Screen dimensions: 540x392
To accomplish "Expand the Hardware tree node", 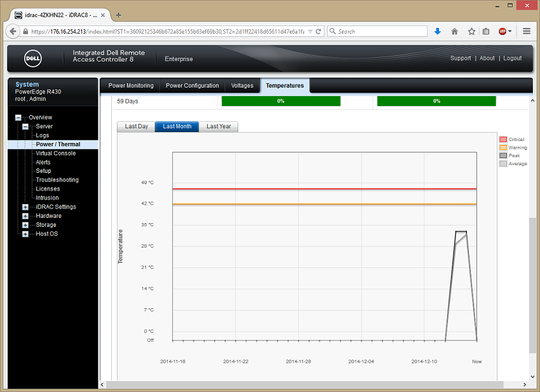I will pos(25,216).
